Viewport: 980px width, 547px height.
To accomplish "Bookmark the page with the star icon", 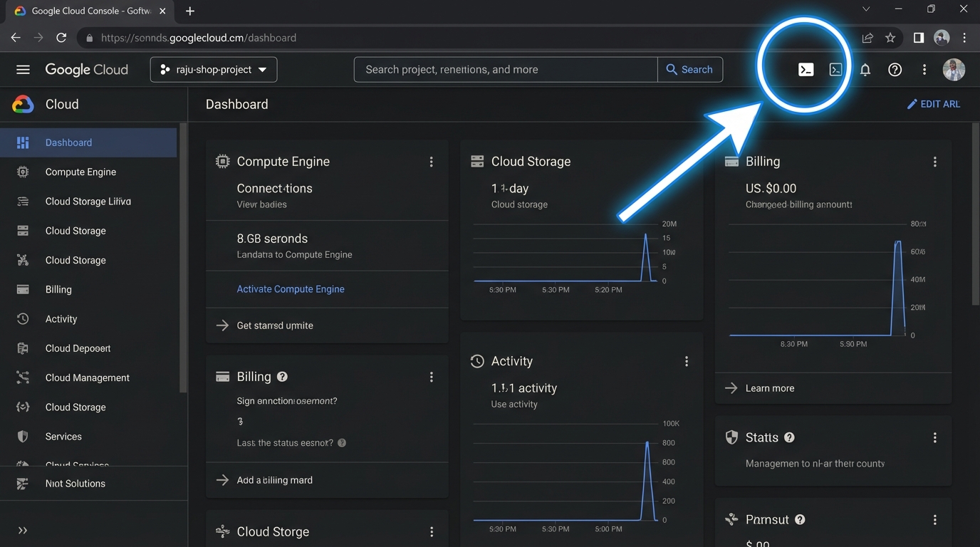I will click(x=890, y=38).
